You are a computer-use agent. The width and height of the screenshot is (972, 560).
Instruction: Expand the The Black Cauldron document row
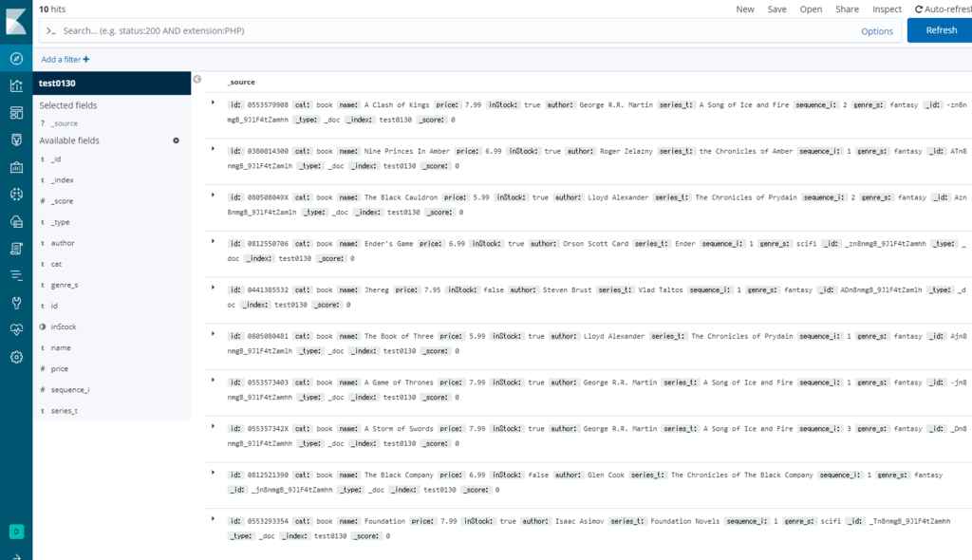[x=213, y=196]
